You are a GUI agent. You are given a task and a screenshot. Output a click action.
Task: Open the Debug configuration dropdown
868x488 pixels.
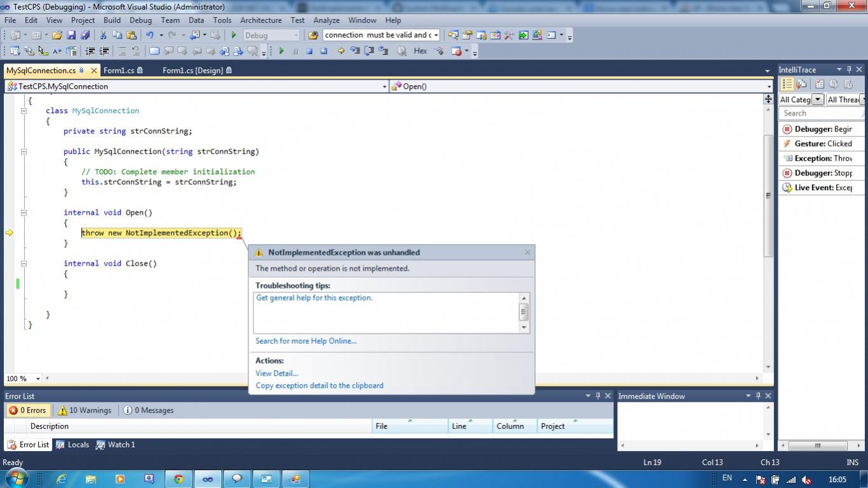click(x=295, y=35)
